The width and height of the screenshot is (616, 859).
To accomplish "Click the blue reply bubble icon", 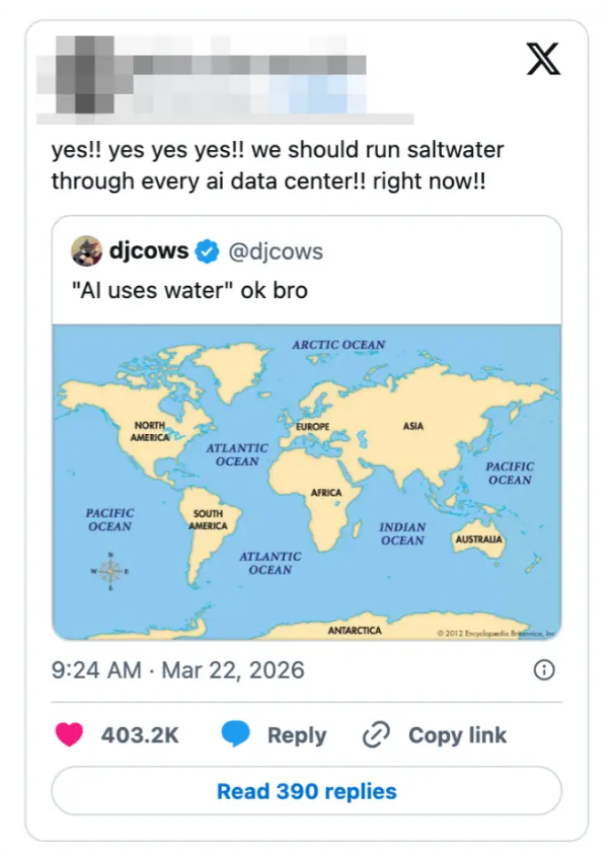I will coord(236,735).
